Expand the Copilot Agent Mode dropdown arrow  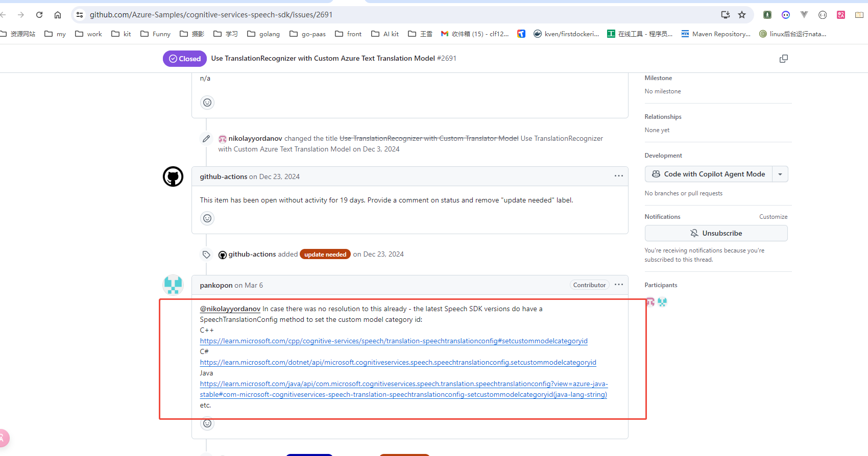(780, 174)
